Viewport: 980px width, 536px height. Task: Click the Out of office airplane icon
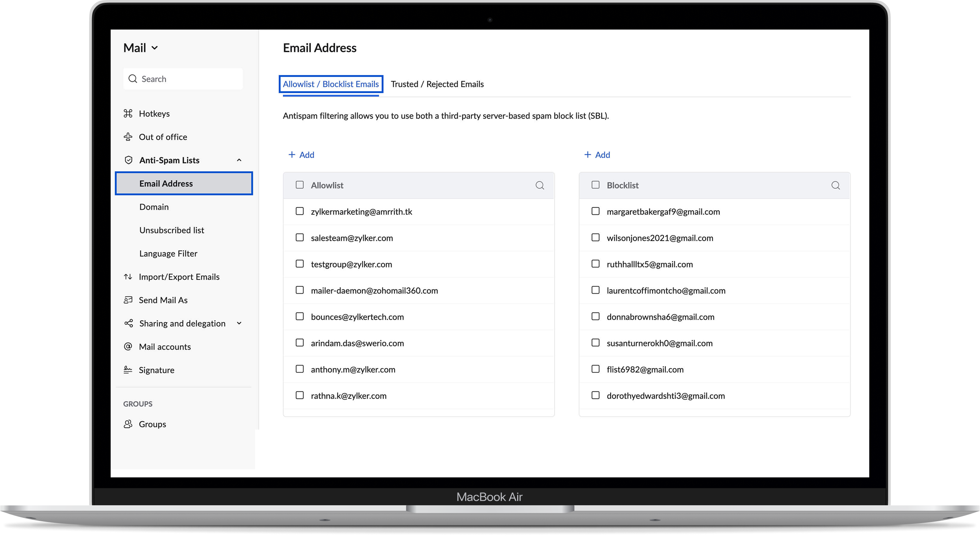[x=128, y=137]
